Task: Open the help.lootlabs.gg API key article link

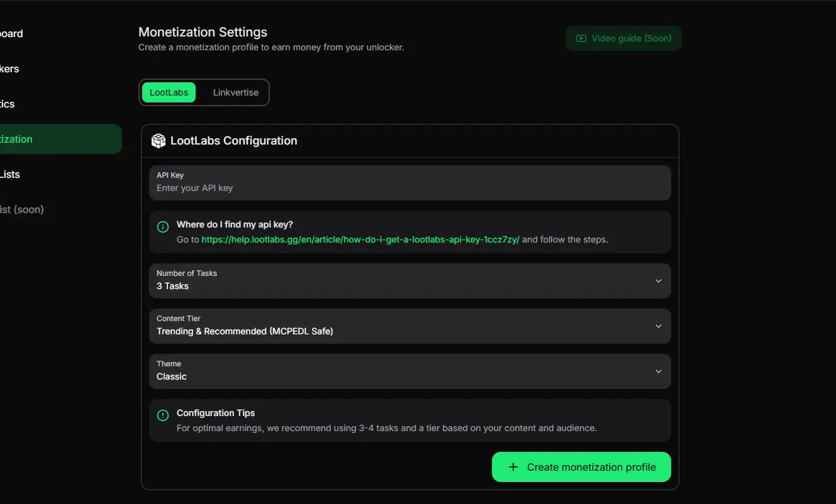Action: (360, 239)
